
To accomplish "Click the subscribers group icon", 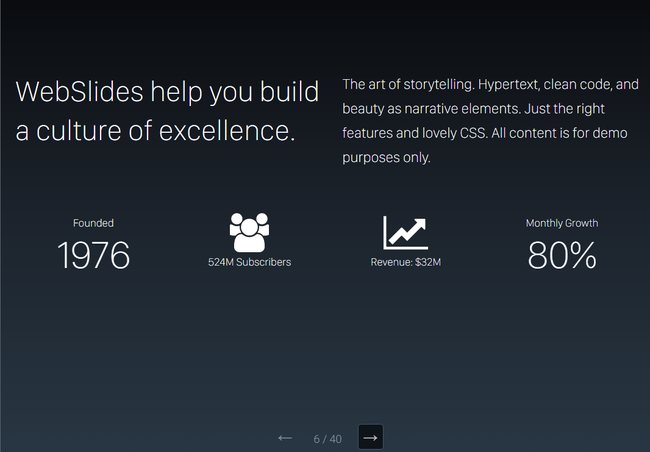I will [249, 232].
